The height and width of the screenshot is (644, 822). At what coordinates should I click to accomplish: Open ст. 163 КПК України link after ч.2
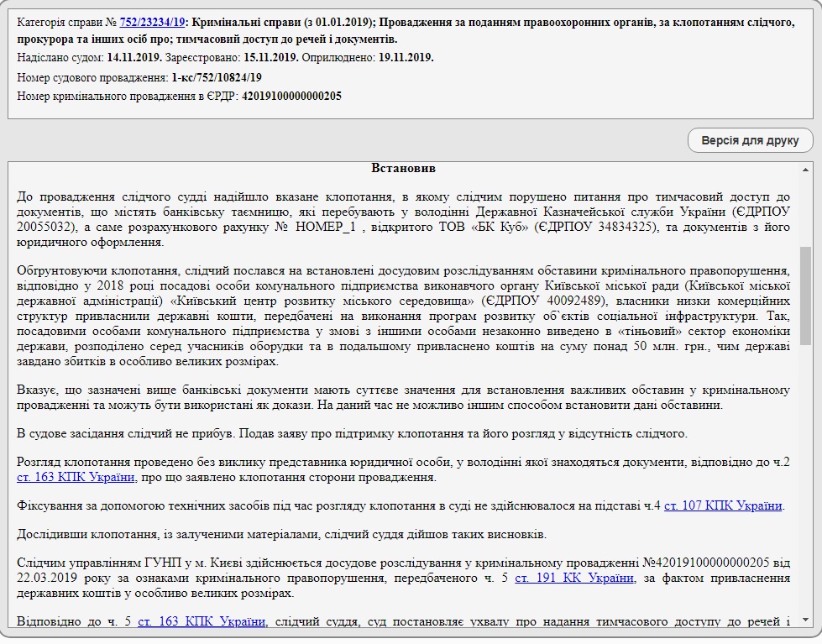point(76,478)
